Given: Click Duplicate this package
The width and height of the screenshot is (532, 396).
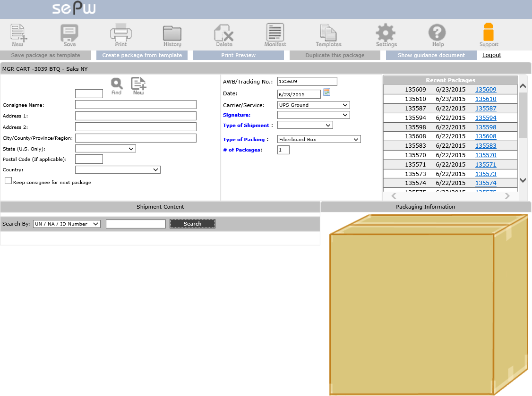Looking at the screenshot, I should pos(335,55).
